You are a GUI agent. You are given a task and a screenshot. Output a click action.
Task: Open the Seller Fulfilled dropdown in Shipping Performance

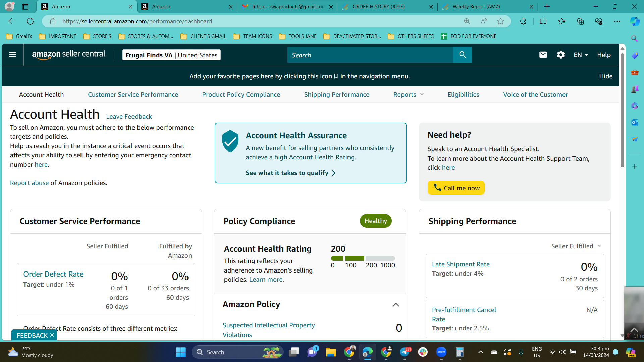point(576,246)
